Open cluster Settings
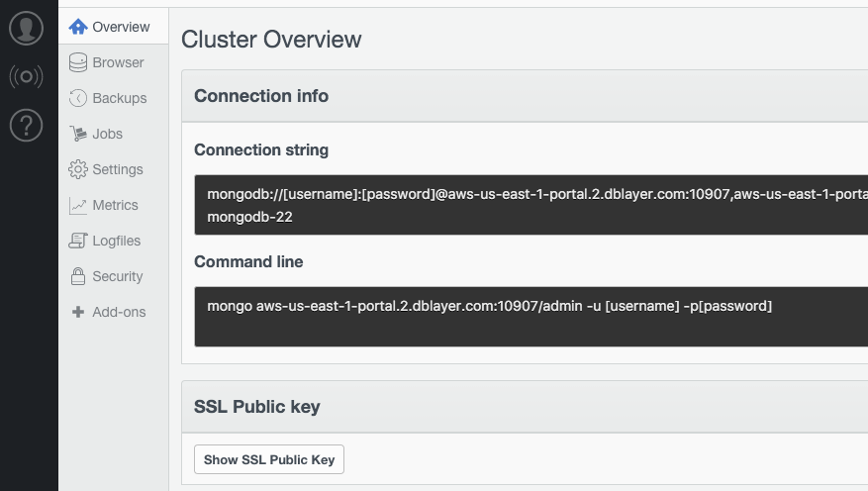 114,169
